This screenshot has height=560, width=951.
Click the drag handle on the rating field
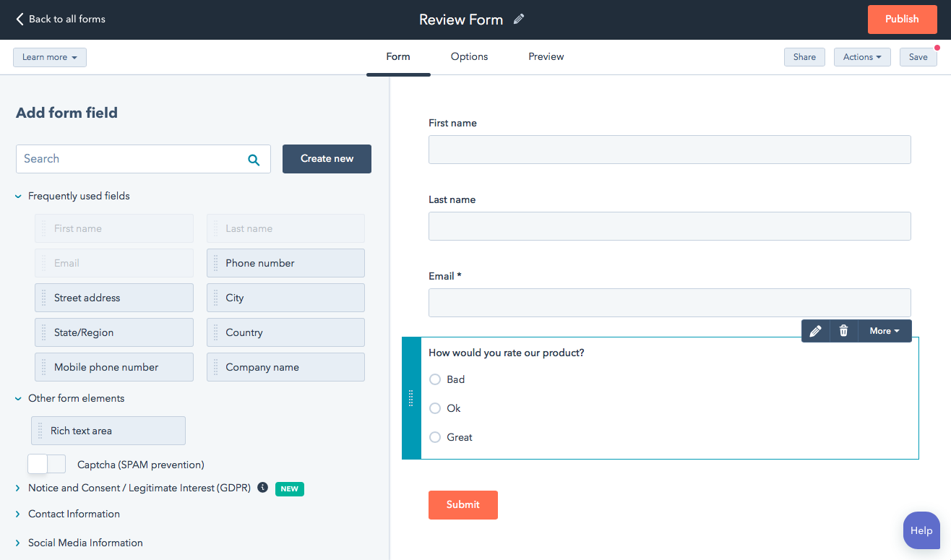coord(410,398)
